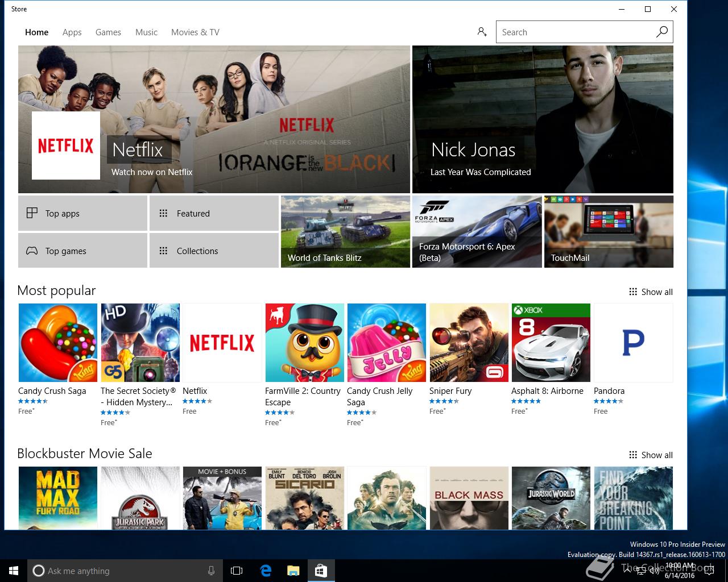Open the Movie + Bonus poster
This screenshot has height=582, width=728.
click(x=222, y=498)
